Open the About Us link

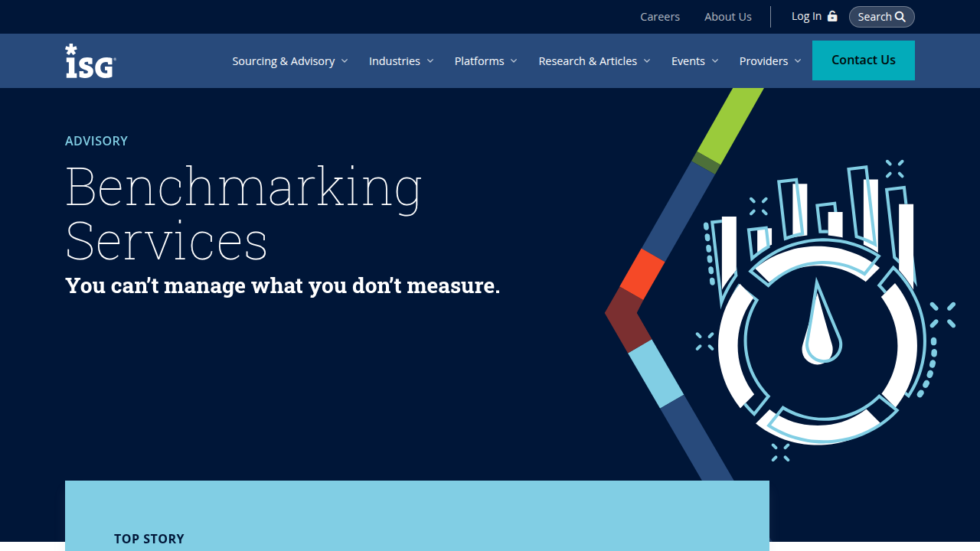click(728, 17)
